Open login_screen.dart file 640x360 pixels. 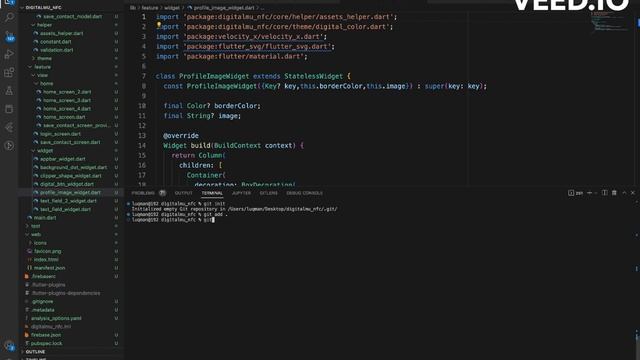tap(60, 134)
